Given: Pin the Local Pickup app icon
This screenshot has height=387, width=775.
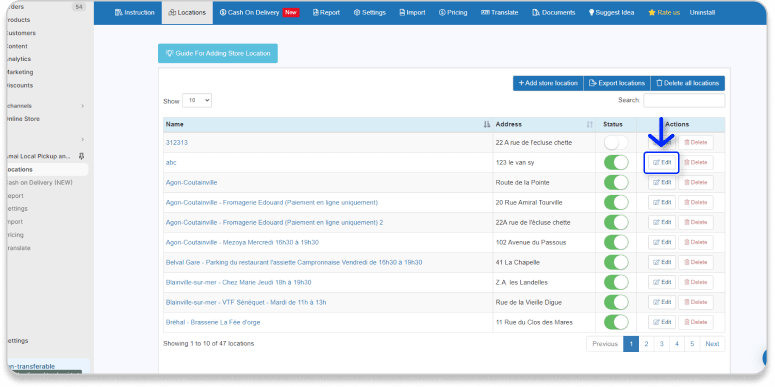Looking at the screenshot, I should [82, 156].
